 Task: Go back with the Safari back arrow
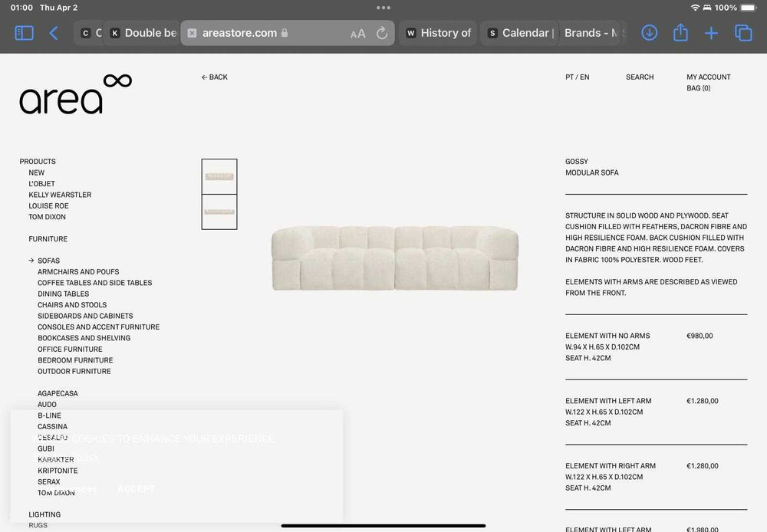54,33
